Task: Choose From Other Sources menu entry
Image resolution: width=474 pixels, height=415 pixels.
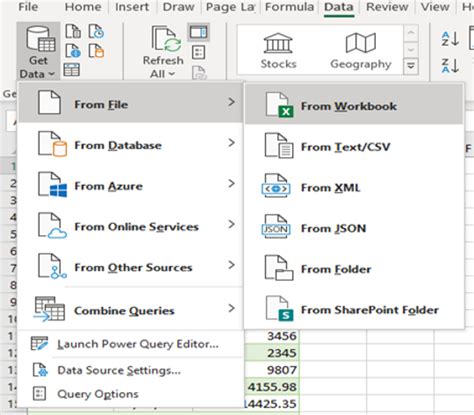Action: 131,267
